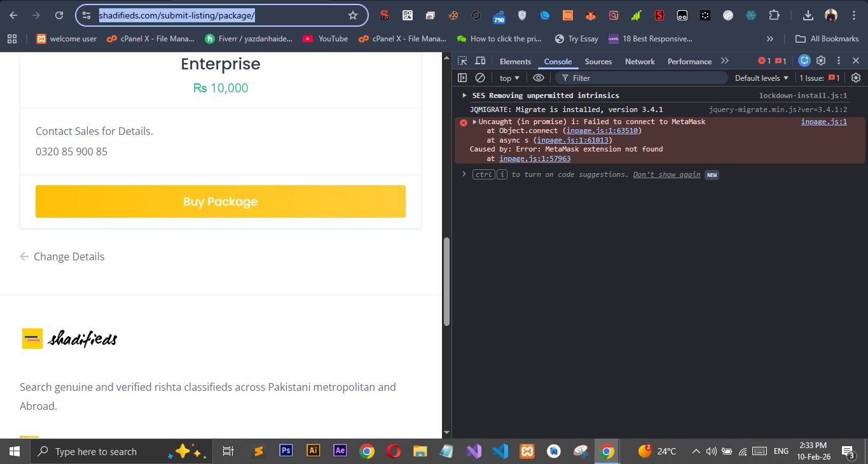Screen dimensions: 868x464
Task: Bookmark this page with the star icon
Action: (x=353, y=15)
